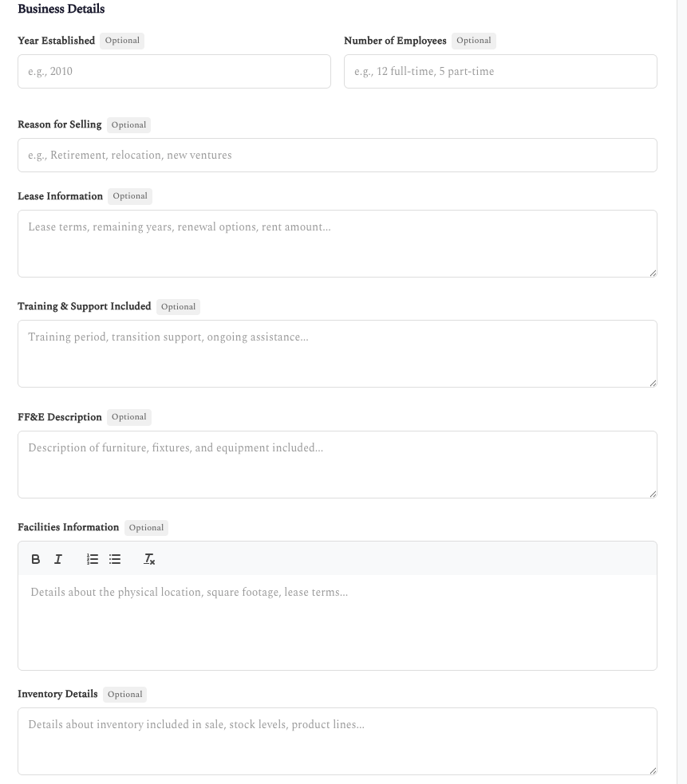Insert a numbered list in Facilities Information
The height and width of the screenshot is (784, 687).
pyautogui.click(x=93, y=559)
